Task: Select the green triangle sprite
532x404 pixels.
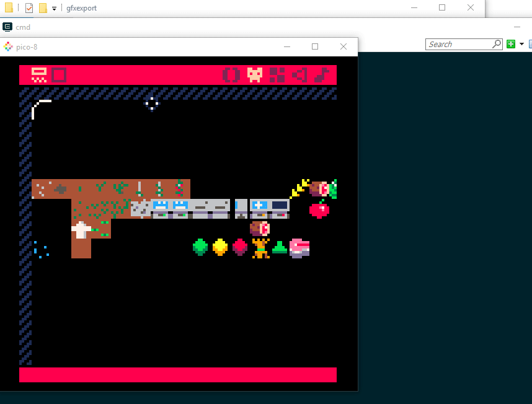Action: point(280,247)
